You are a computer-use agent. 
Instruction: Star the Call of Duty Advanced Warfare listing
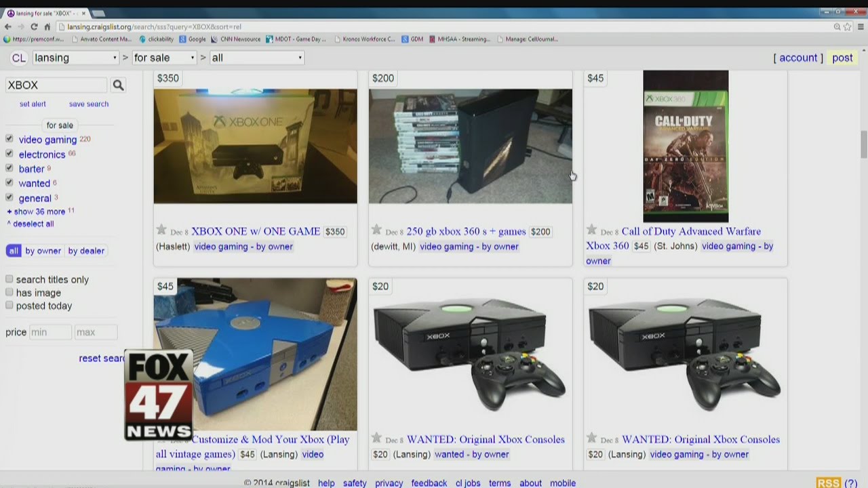pos(591,230)
